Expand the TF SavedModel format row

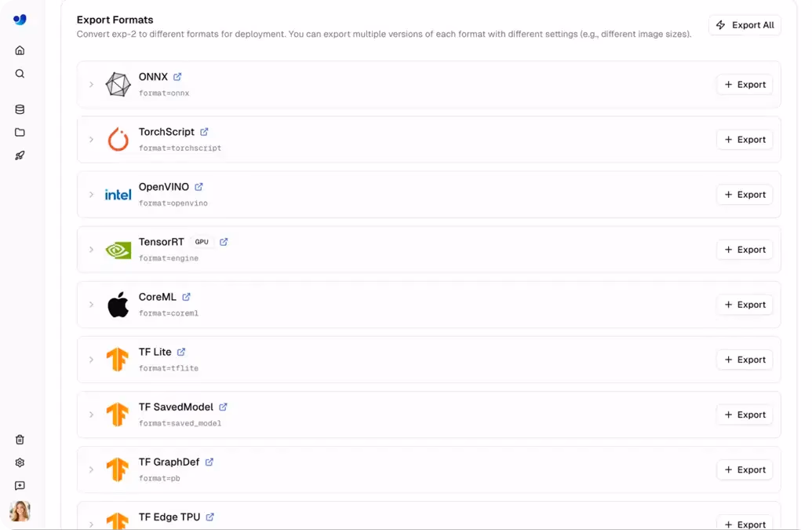pyautogui.click(x=91, y=415)
